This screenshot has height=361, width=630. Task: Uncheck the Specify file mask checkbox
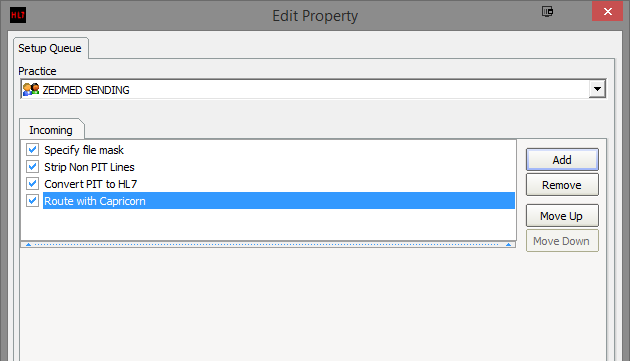33,150
